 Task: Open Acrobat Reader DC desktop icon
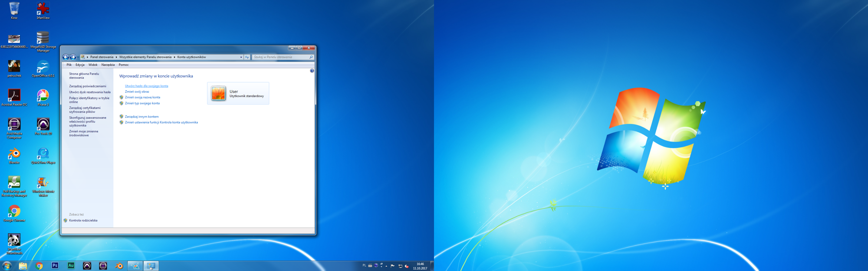[14, 98]
